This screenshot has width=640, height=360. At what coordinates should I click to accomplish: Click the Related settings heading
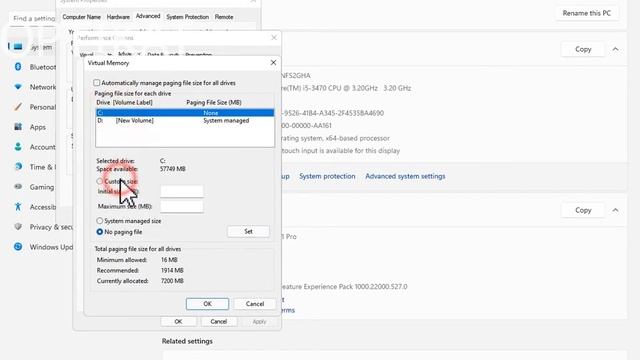tap(187, 341)
